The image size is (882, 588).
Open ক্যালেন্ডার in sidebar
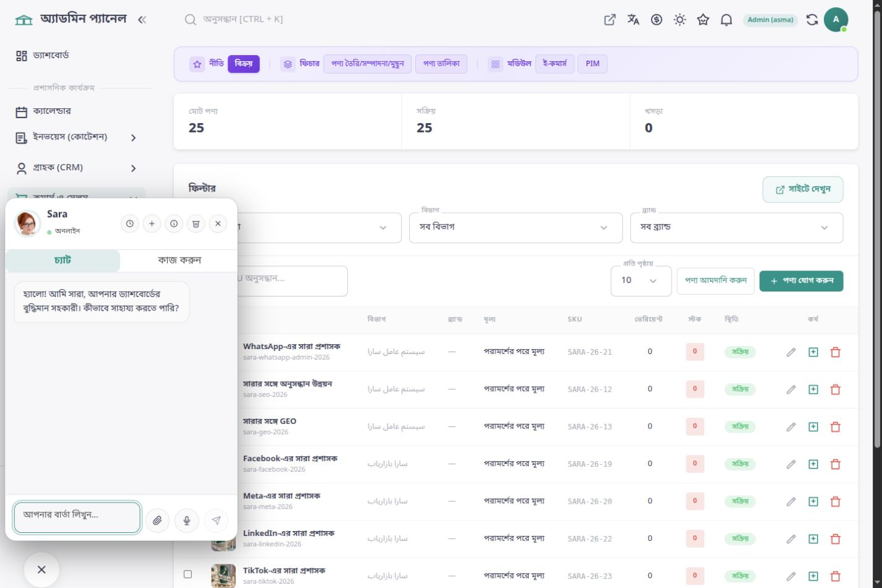point(77,111)
